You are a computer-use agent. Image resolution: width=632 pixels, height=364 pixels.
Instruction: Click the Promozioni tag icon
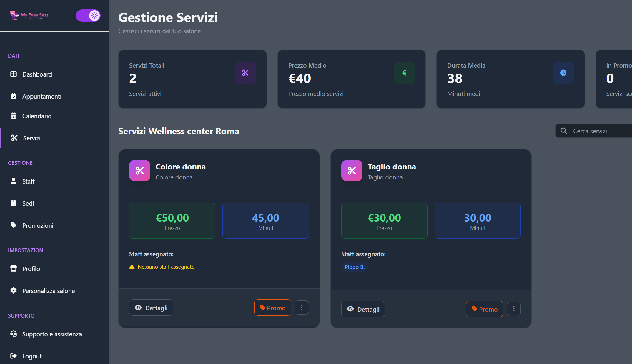click(x=14, y=225)
